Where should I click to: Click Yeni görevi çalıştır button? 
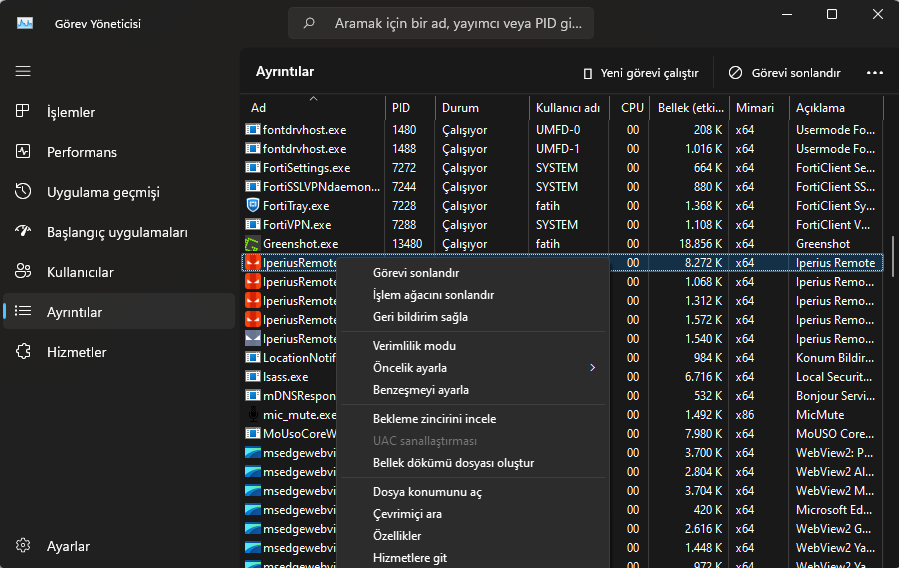pos(640,73)
